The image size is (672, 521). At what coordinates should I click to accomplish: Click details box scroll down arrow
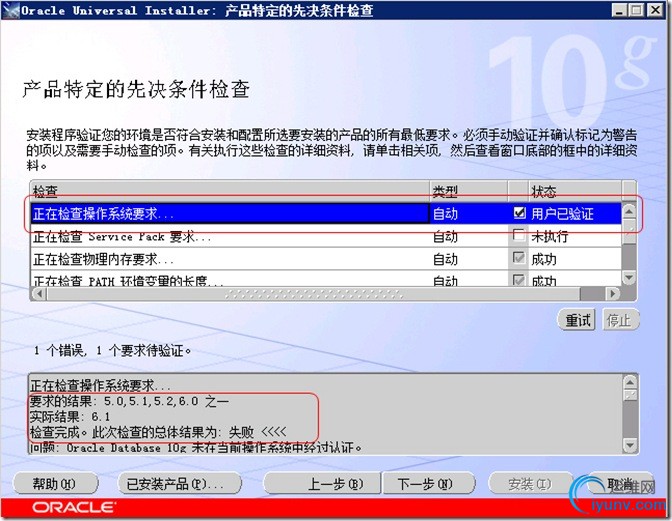tap(630, 445)
